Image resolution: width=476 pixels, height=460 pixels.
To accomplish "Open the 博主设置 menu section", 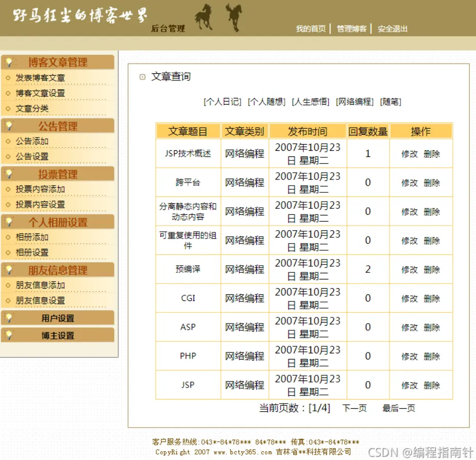I will pyautogui.click(x=58, y=335).
